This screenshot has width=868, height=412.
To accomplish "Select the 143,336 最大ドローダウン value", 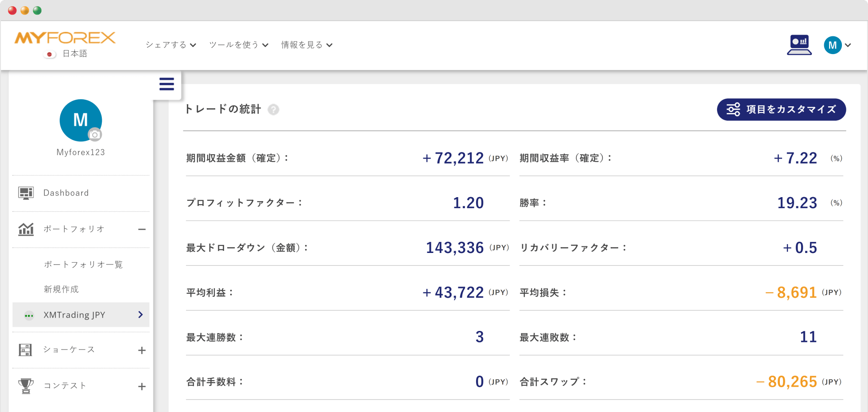I will click(455, 248).
